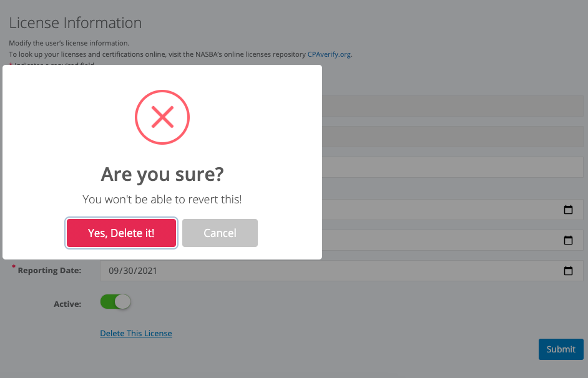Click the License Information page heading
The width and height of the screenshot is (588, 378).
click(76, 23)
